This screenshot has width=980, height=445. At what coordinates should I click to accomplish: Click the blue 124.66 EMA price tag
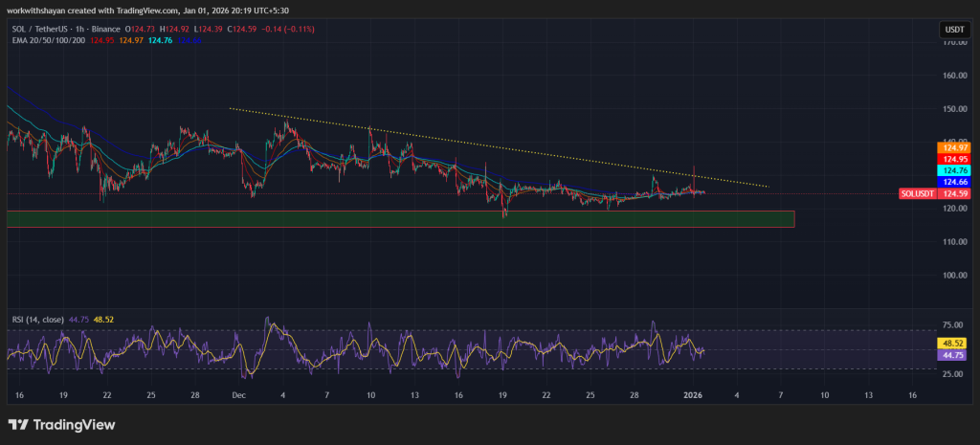[952, 181]
